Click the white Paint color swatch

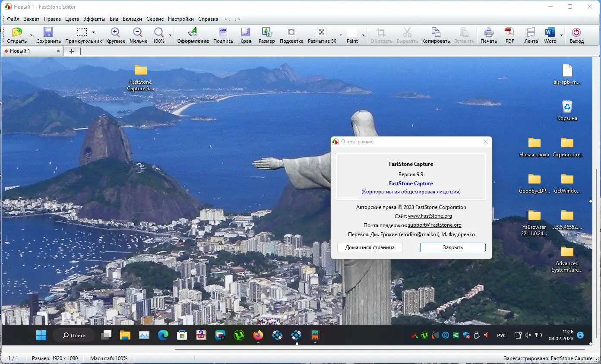(x=352, y=32)
